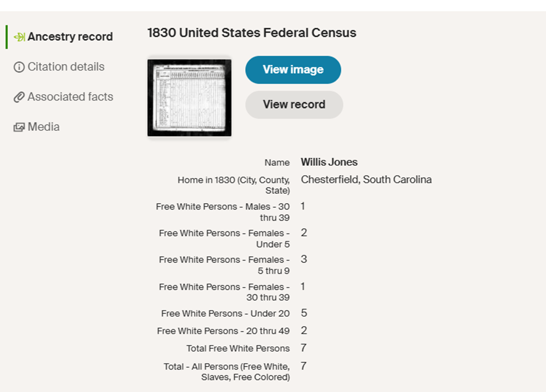This screenshot has height=392, width=546.
Task: Click the green Ancestry record arrow icon
Action: (x=19, y=37)
